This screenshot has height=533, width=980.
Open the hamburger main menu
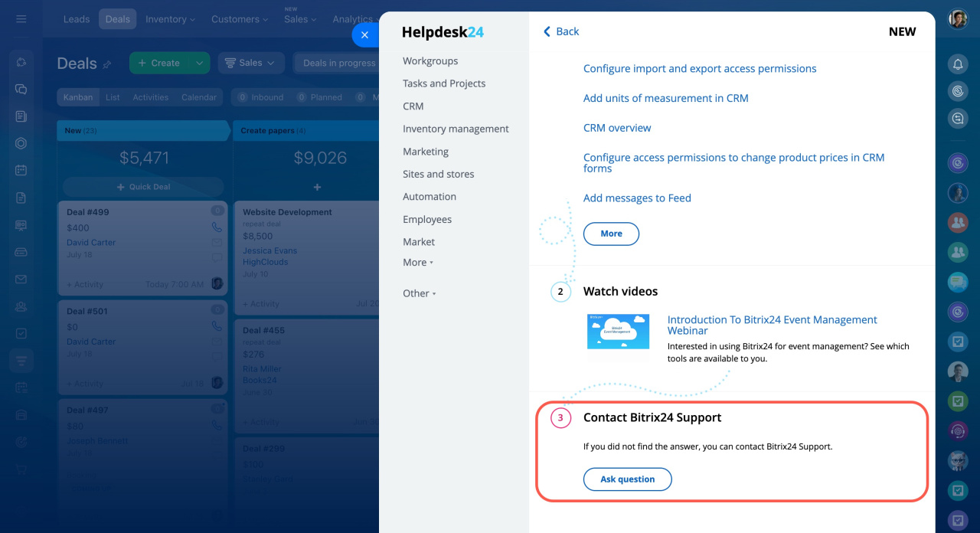[21, 19]
